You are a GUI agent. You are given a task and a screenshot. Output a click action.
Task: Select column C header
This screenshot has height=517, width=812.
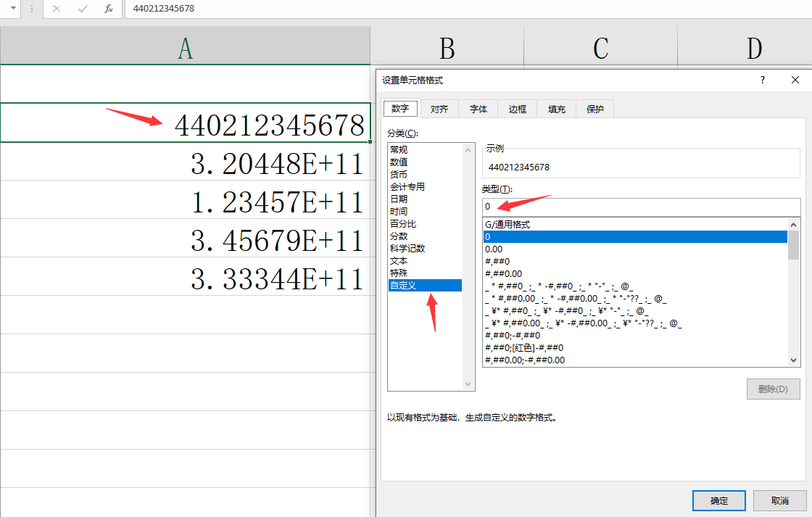[x=601, y=46]
